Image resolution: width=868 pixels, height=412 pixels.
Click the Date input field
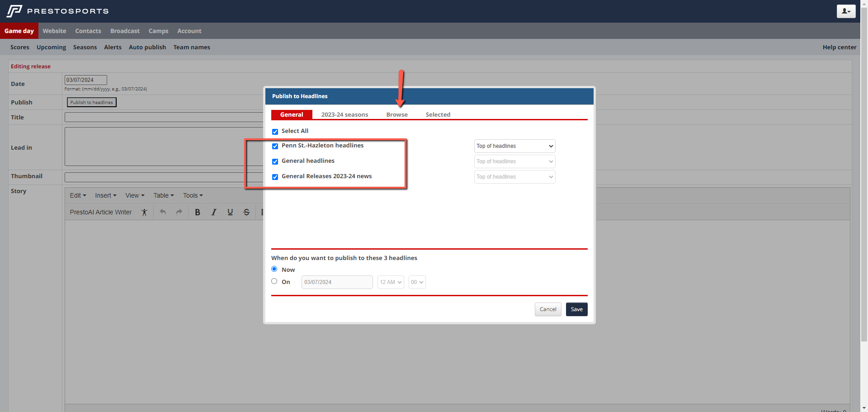pos(86,80)
